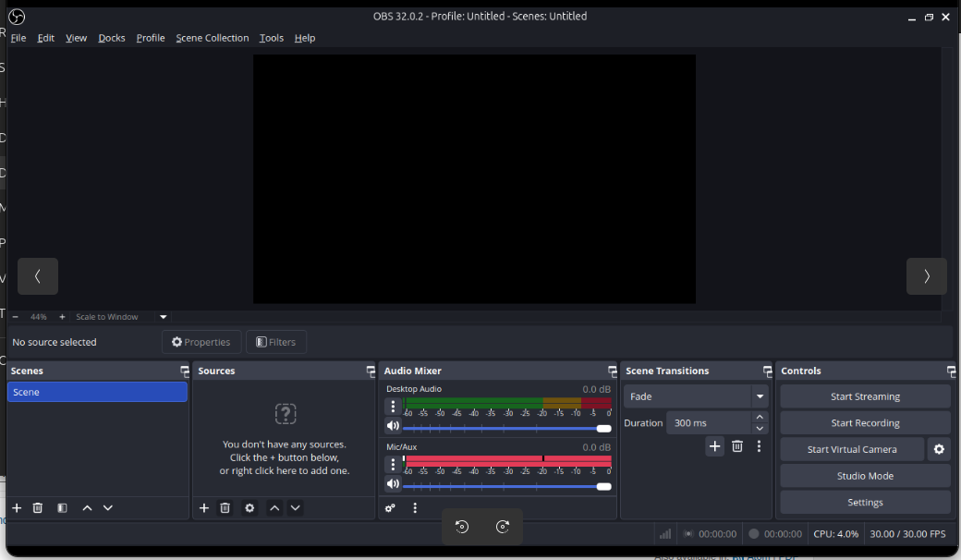Toggle Studio Mode

(865, 476)
